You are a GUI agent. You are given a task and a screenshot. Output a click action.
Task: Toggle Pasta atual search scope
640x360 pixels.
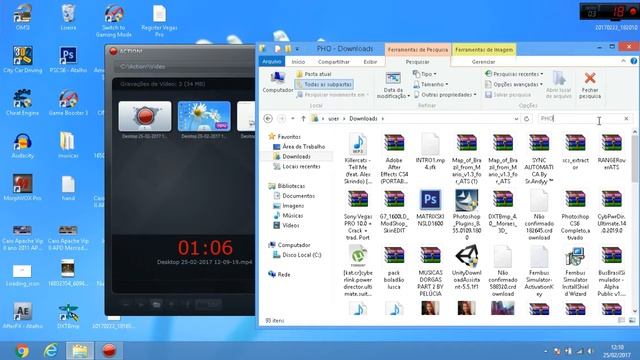(313, 74)
